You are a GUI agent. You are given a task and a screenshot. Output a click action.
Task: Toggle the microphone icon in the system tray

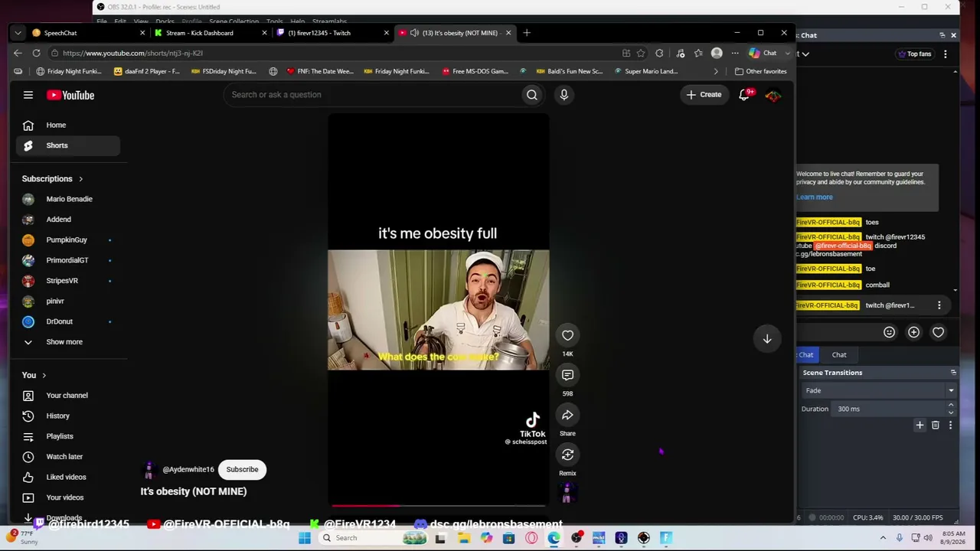coord(899,538)
